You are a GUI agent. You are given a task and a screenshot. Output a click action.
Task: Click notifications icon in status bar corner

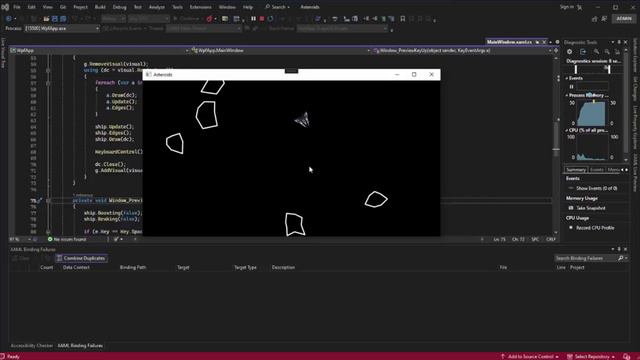point(627,357)
